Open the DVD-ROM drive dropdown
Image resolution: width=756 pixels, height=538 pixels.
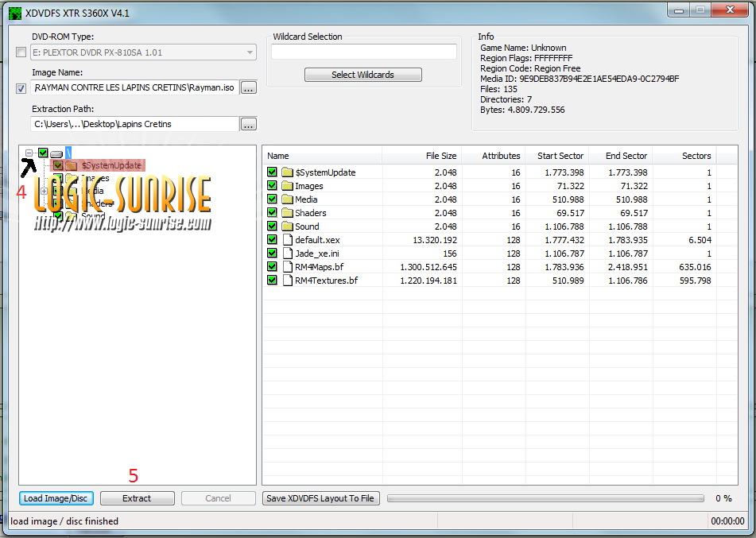(x=250, y=52)
